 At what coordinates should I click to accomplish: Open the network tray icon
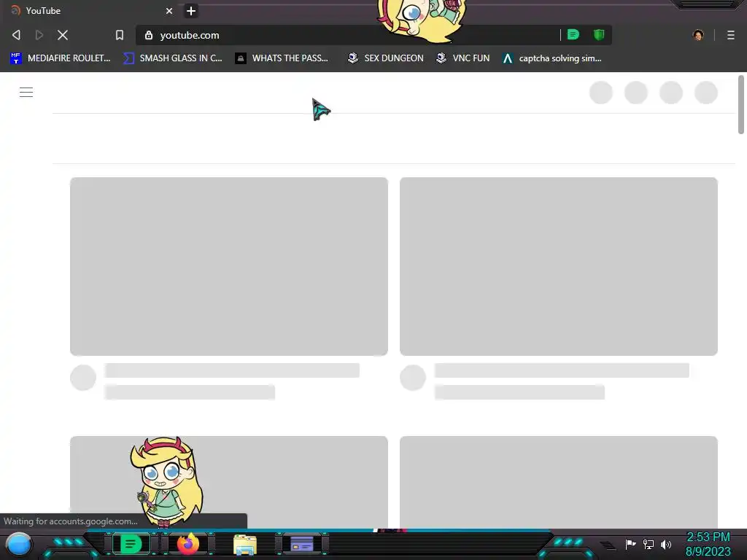point(649,544)
